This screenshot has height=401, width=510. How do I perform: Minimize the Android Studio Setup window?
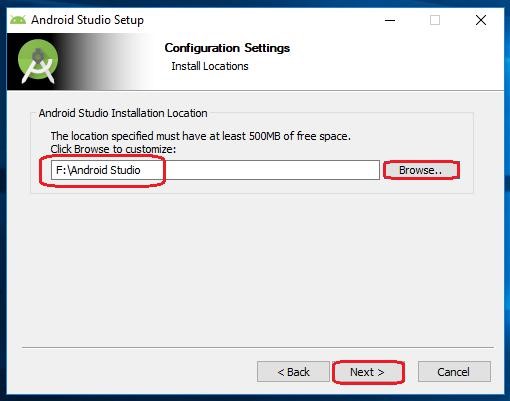click(390, 20)
